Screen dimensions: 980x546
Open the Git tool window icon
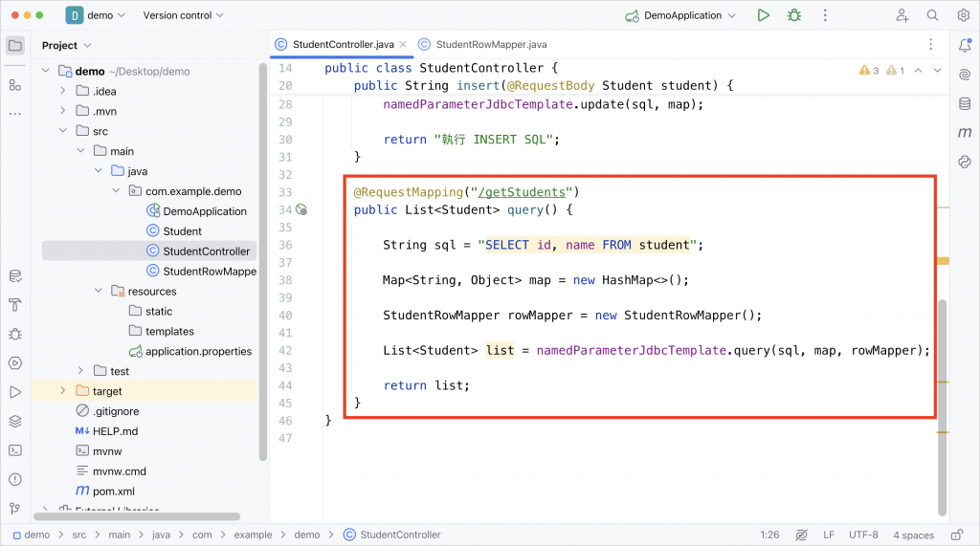pos(15,509)
